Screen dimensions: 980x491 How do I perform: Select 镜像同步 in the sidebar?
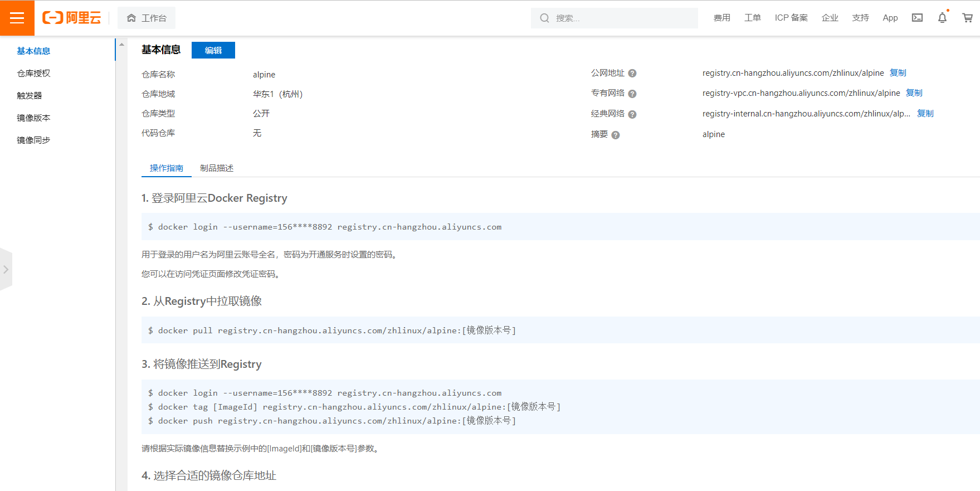pyautogui.click(x=33, y=140)
